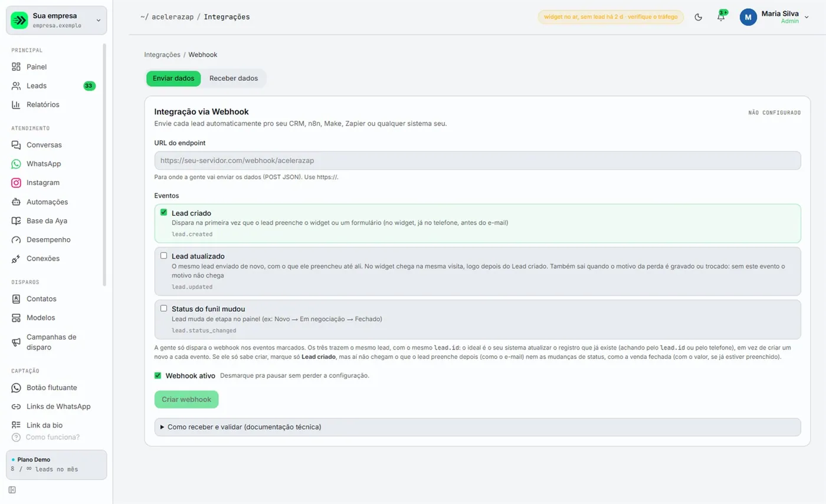Click the lead.updated event code
The image size is (826, 504).
(192, 287)
